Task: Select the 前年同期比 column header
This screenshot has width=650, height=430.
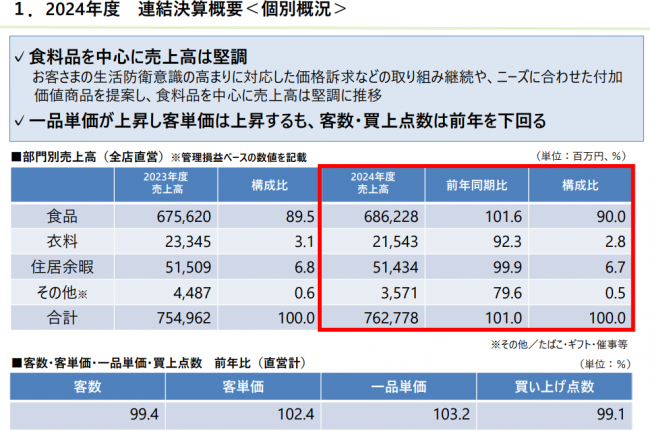Action: pos(476,183)
